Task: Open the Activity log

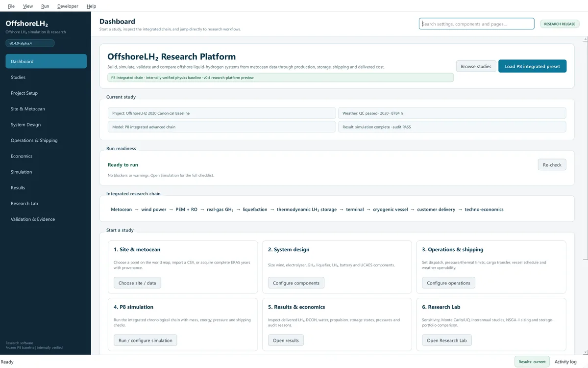Action: click(565, 362)
